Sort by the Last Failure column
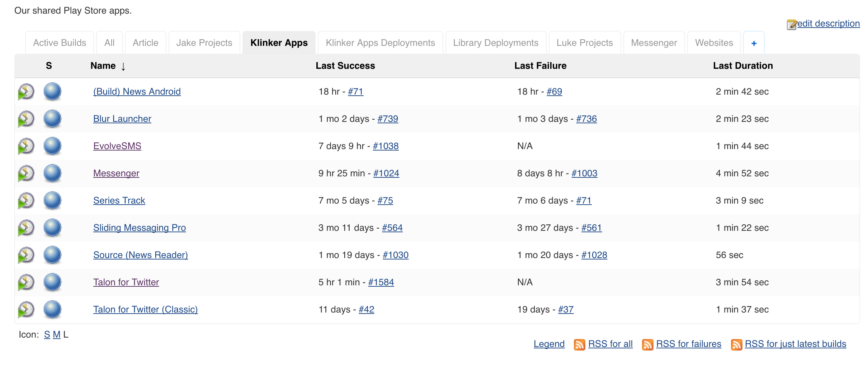The width and height of the screenshot is (868, 367). [540, 66]
